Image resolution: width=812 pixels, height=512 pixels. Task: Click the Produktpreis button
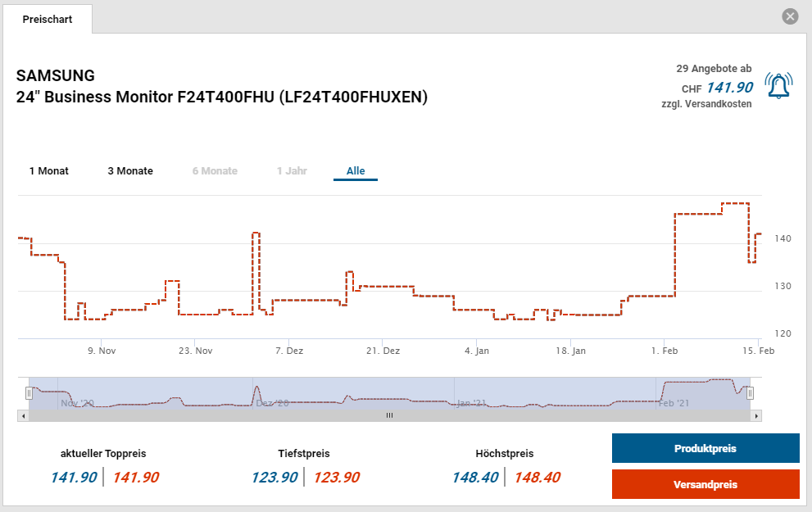[705, 448]
